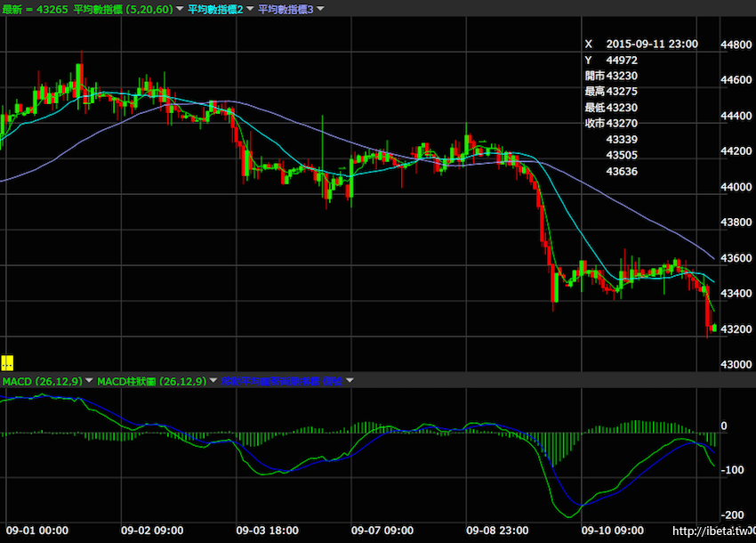Click the yellow marker icon above MACD panel
The width and height of the screenshot is (756, 543).
pos(7,362)
